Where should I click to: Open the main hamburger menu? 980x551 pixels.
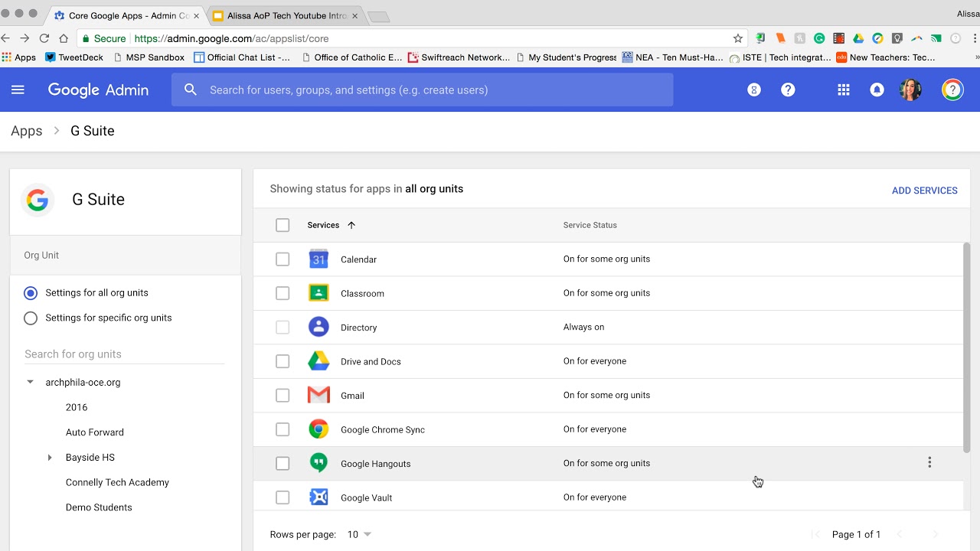coord(18,90)
